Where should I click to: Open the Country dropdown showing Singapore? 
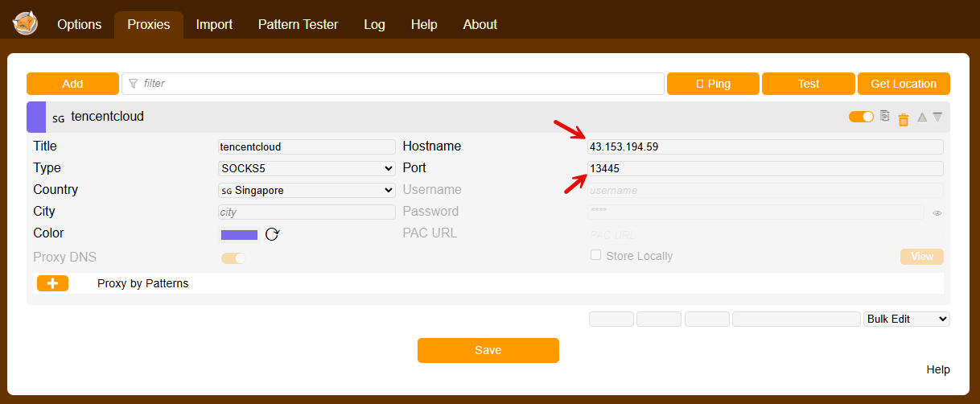point(307,191)
